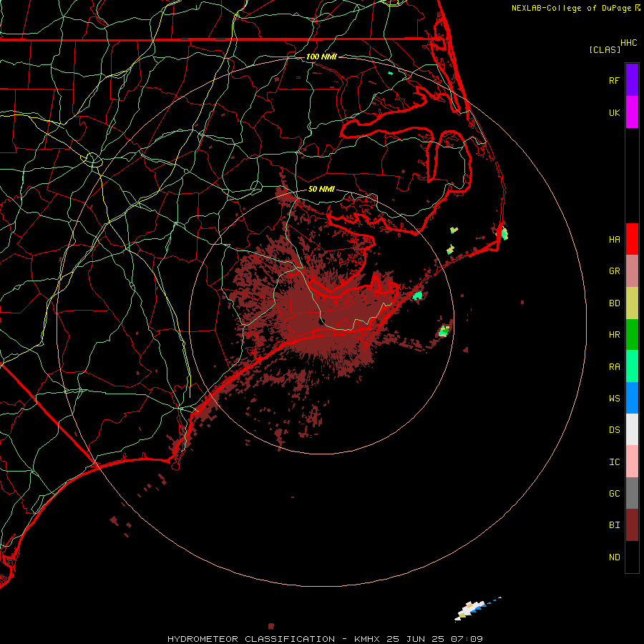Click the '07:09' timestamp
This screenshot has height=644, width=644.
(466, 639)
